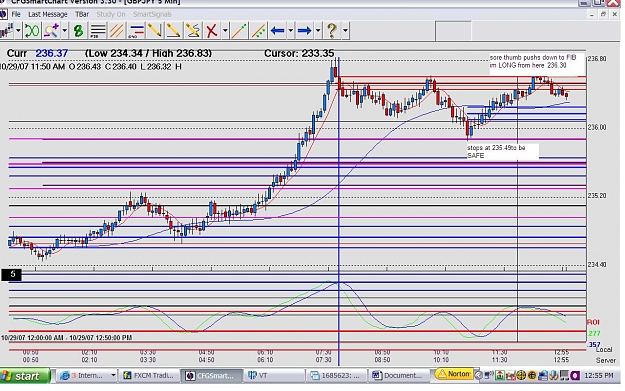Click the blue left arrow icon
Screen dimensions: 625x391
(x=277, y=31)
